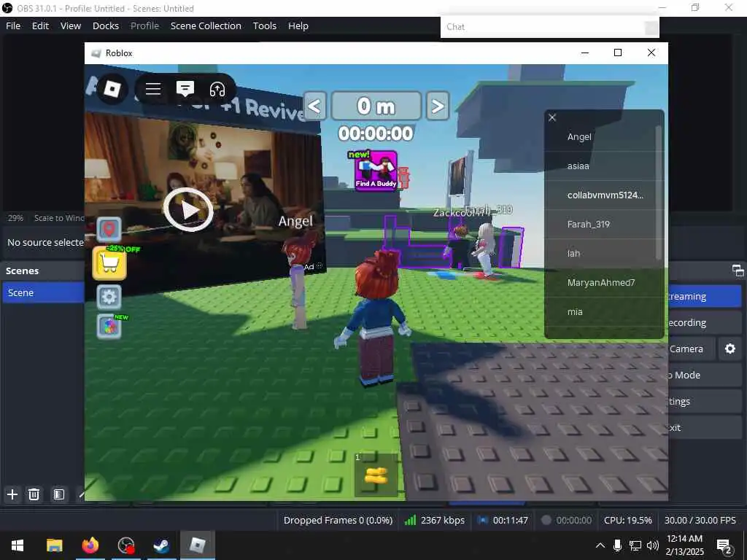This screenshot has height=560, width=747.
Task: Click the controls dock float icon
Action: [x=738, y=271]
